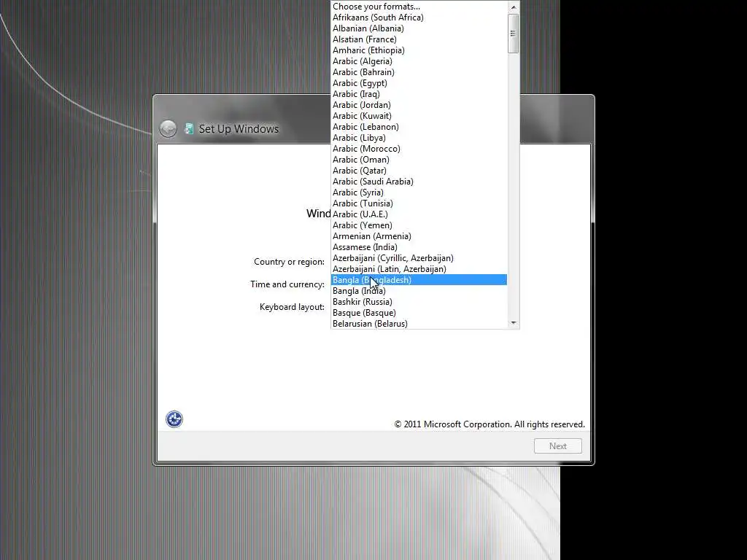Select Arabic (Qatar)
The width and height of the screenshot is (747, 560).
pyautogui.click(x=419, y=171)
